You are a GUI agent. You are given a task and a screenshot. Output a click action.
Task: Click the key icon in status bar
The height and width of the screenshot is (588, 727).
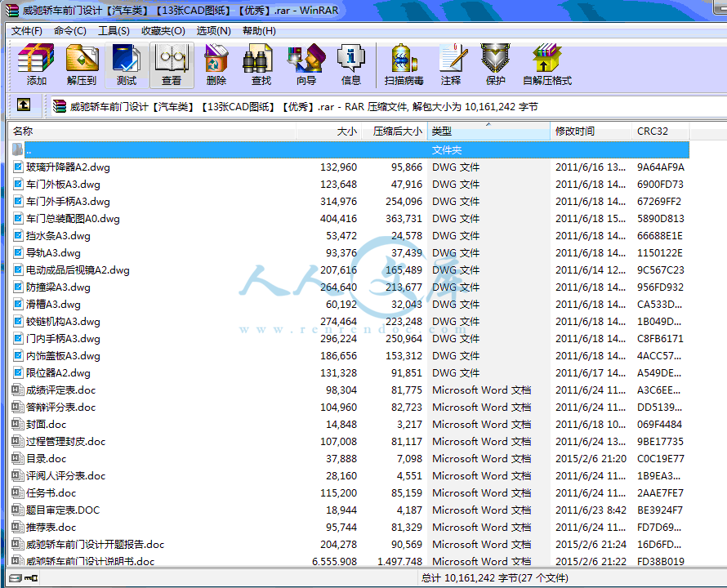32,578
